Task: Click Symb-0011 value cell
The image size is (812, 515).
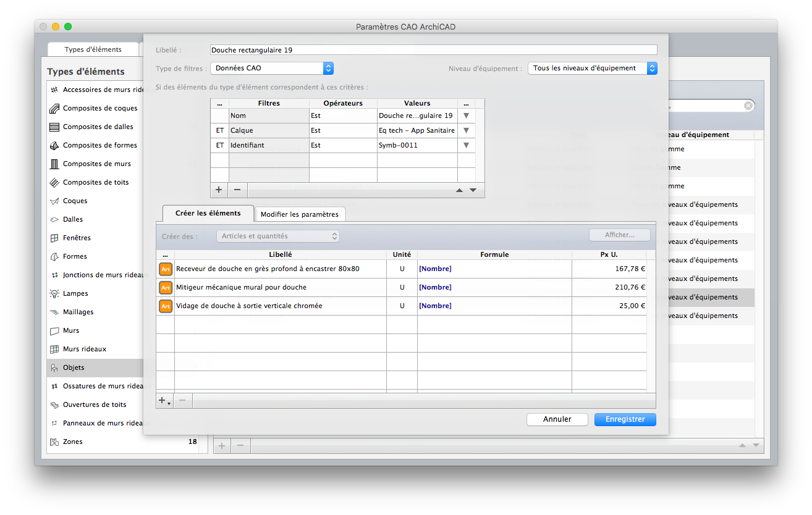Action: (417, 145)
